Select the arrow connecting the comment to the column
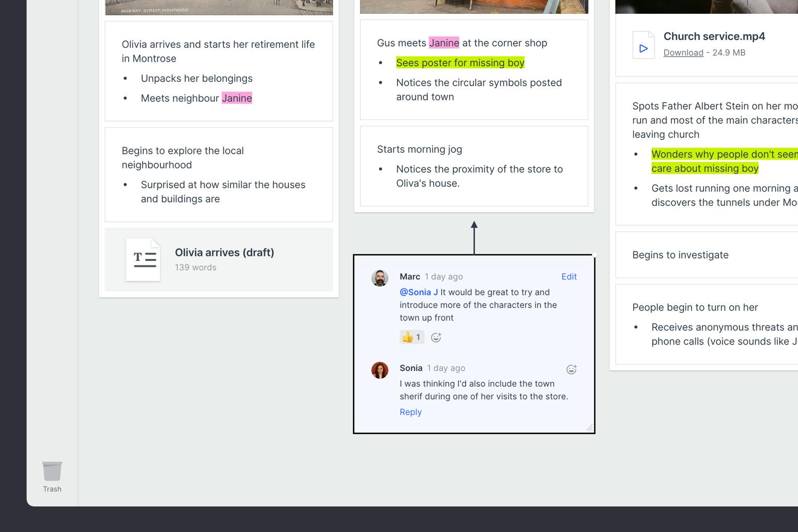 [474, 238]
